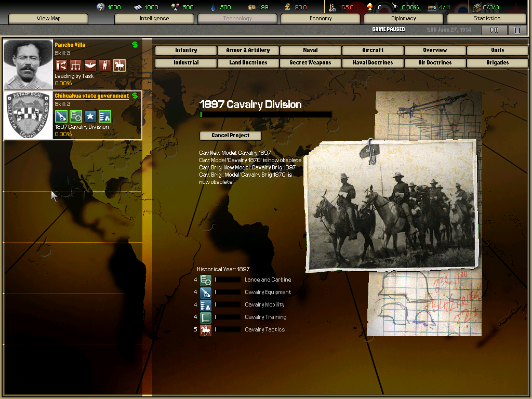This screenshot has height=399, width=532.
Task: Click the blue star icon under Chihuahua state government
Action: click(x=90, y=116)
